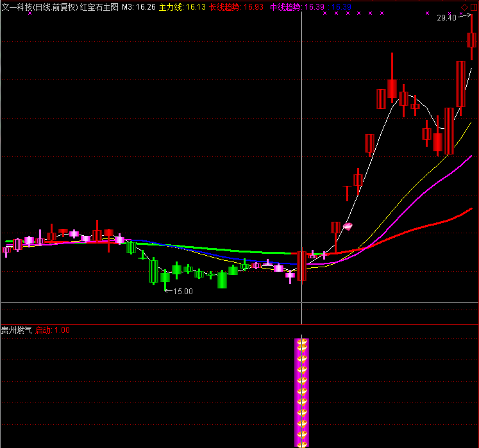Screen dimensions: 479x448
Task: Select the red 长线趋势 legend label
Action: (235, 7)
